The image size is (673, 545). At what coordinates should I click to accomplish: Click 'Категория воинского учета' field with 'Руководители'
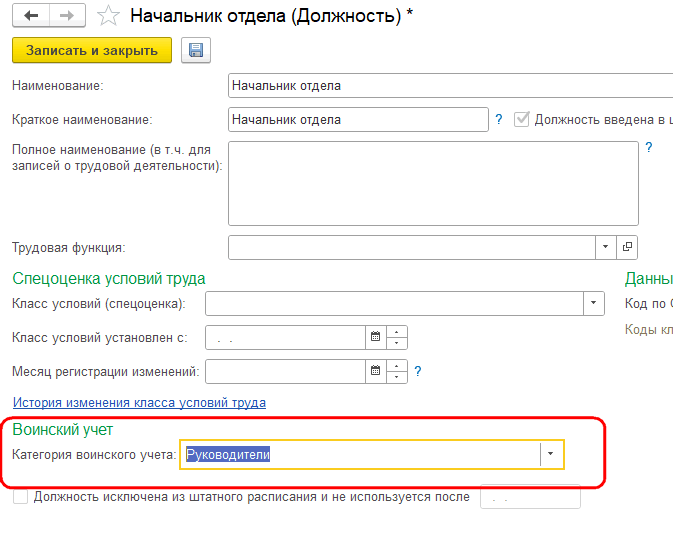coord(360,454)
